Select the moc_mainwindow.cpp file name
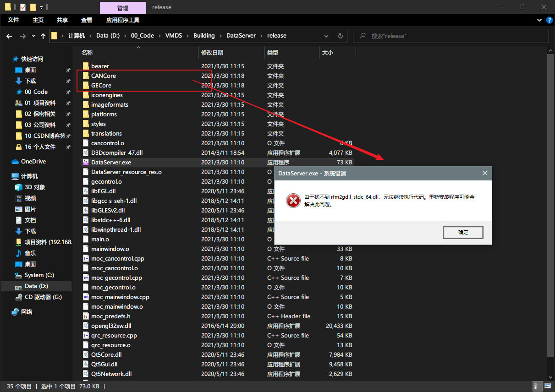The height and width of the screenshot is (392, 555). coord(120,297)
